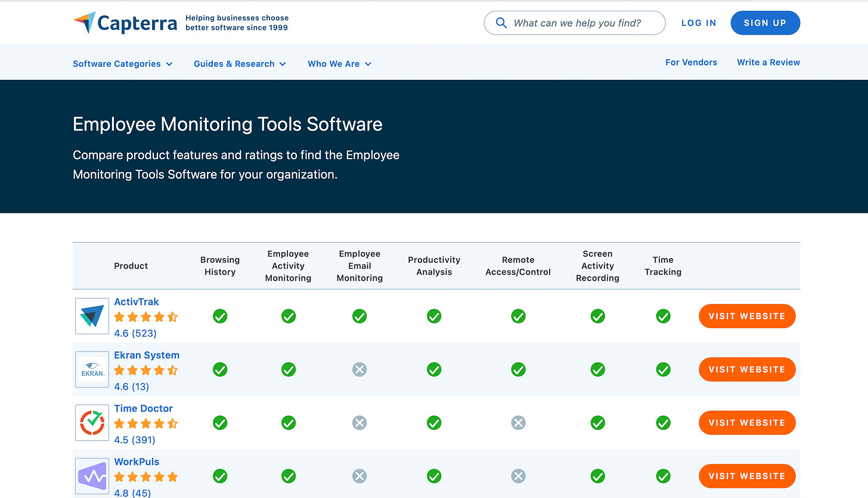
Task: Click the magnifier icon in search box
Action: (502, 23)
